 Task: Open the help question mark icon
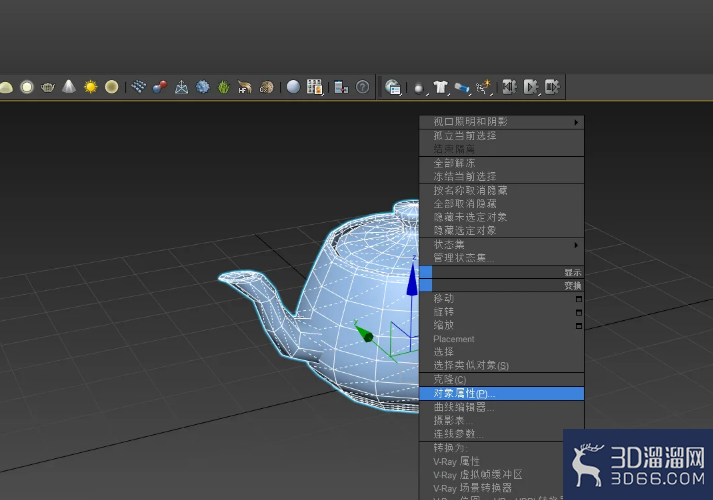click(362, 87)
